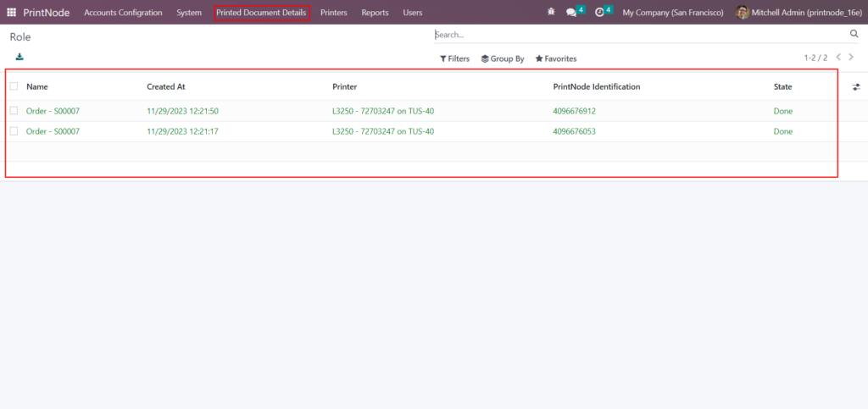Click the date 11/29/2023 12:21:50

[183, 111]
